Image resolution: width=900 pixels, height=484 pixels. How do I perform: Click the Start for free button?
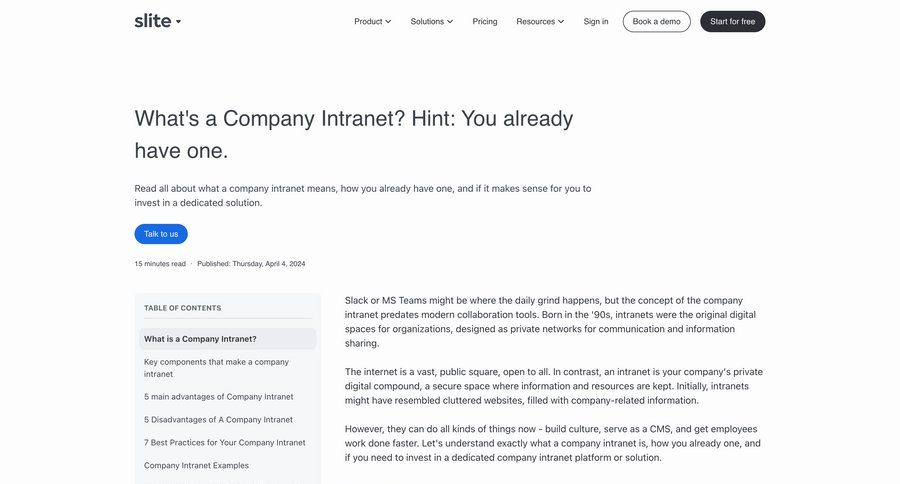732,21
